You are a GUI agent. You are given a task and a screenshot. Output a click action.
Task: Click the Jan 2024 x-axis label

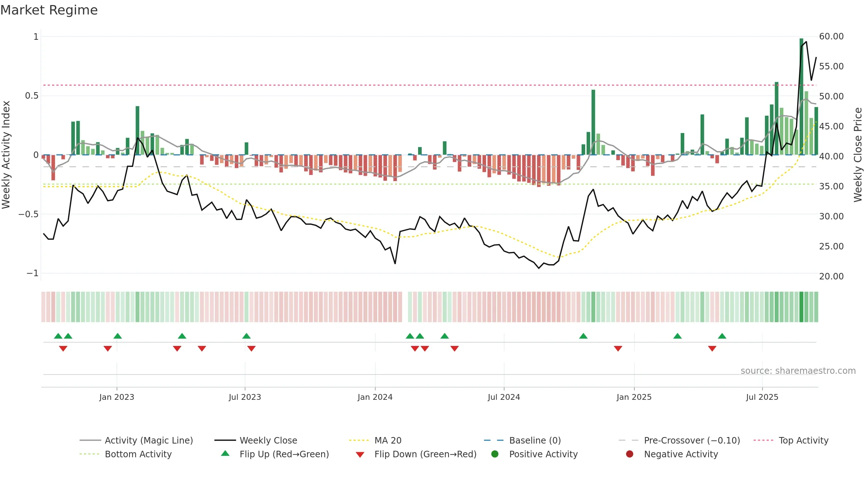[x=375, y=397]
